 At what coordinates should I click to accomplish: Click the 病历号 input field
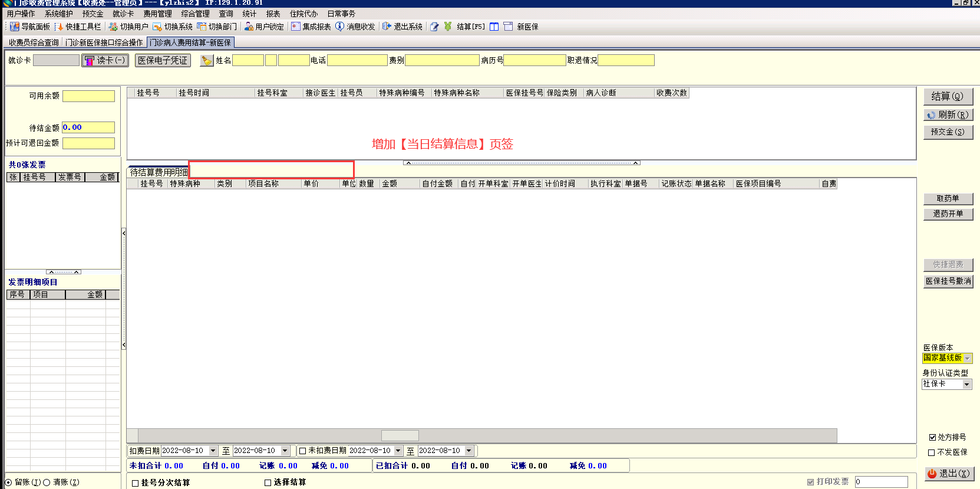coord(535,60)
